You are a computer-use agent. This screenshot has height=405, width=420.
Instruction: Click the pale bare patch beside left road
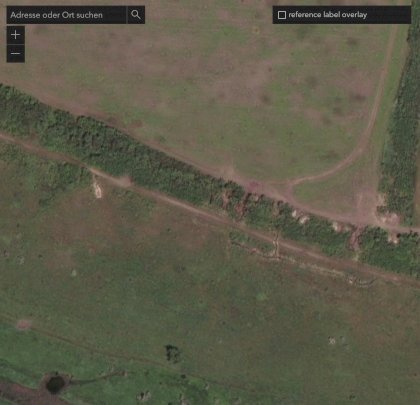(97, 189)
